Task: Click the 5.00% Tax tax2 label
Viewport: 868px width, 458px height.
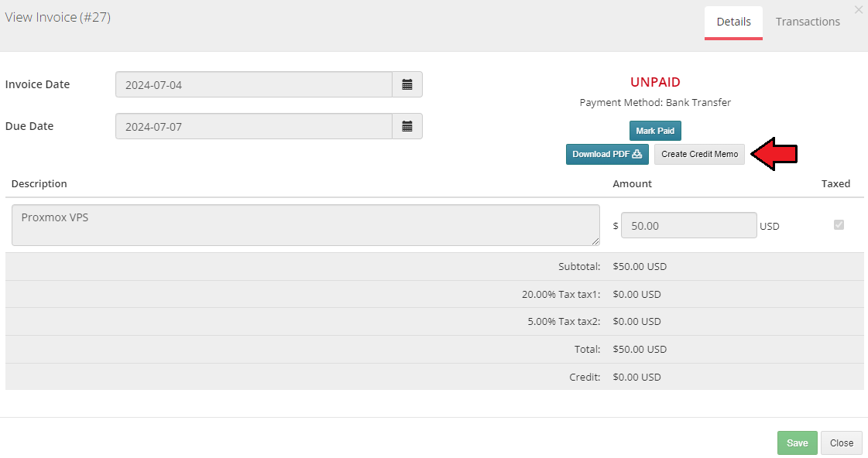Action: [x=564, y=321]
